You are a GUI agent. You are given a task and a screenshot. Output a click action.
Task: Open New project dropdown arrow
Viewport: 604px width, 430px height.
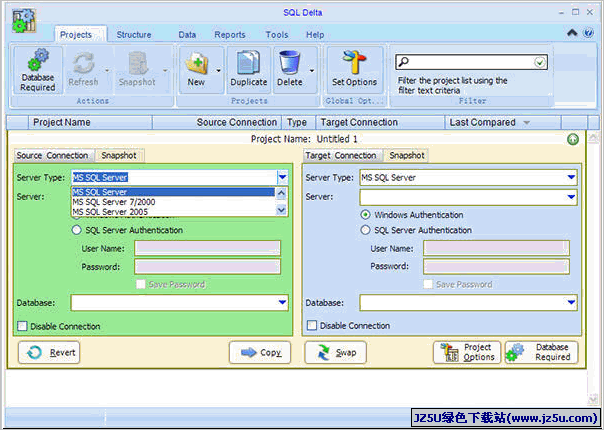pos(218,71)
